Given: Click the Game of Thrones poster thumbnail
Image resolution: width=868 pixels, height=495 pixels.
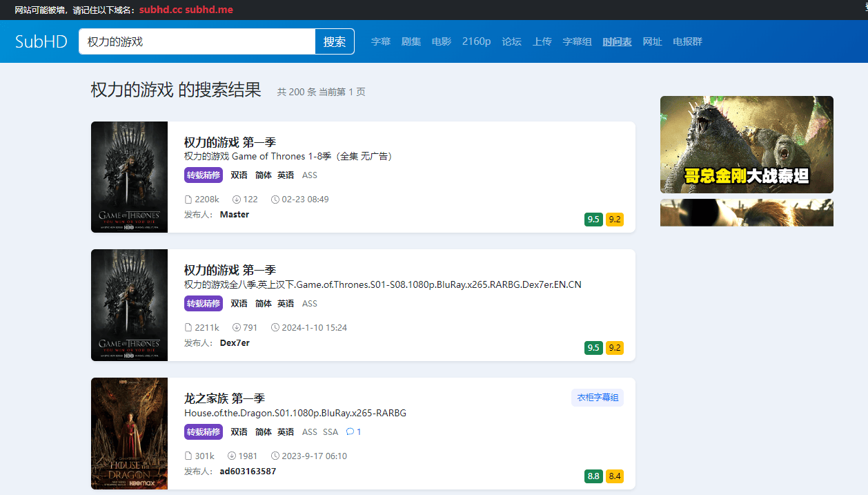Looking at the screenshot, I should click(x=129, y=177).
